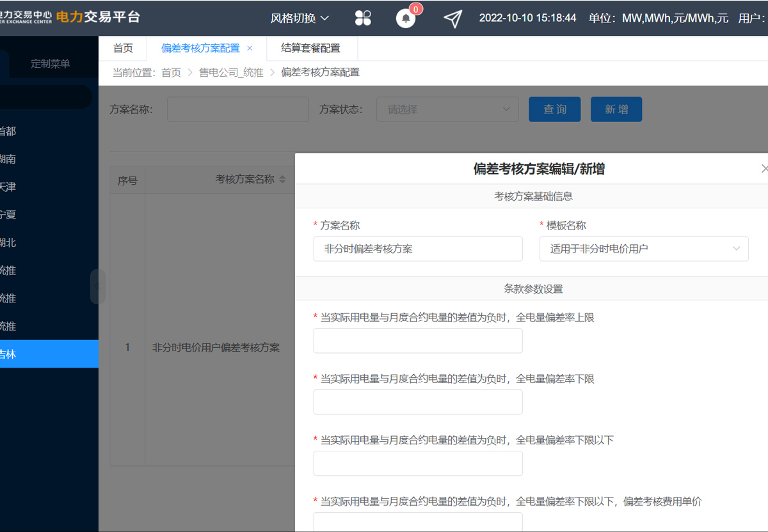Click 售电公司_统推 in the breadcrumb

[231, 72]
